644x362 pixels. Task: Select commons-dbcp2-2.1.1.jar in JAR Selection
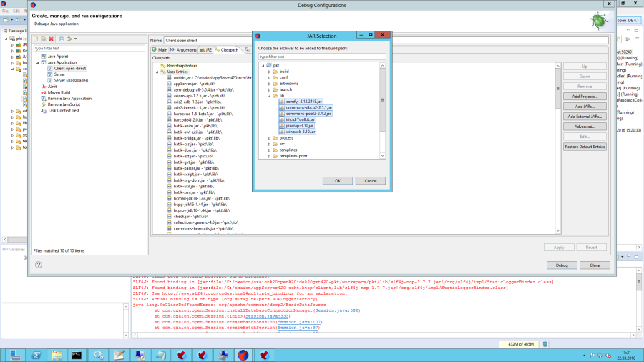(x=309, y=107)
